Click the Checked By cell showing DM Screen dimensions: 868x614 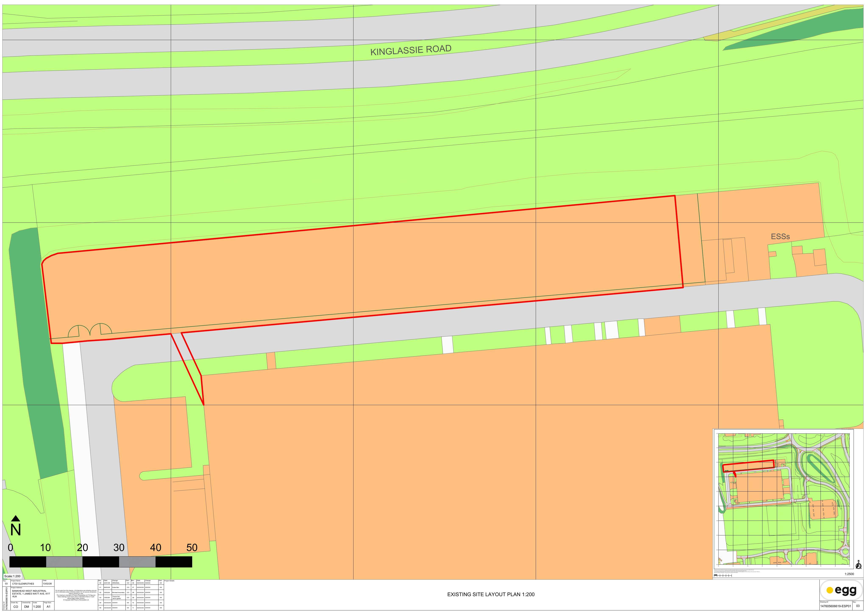coord(27,606)
